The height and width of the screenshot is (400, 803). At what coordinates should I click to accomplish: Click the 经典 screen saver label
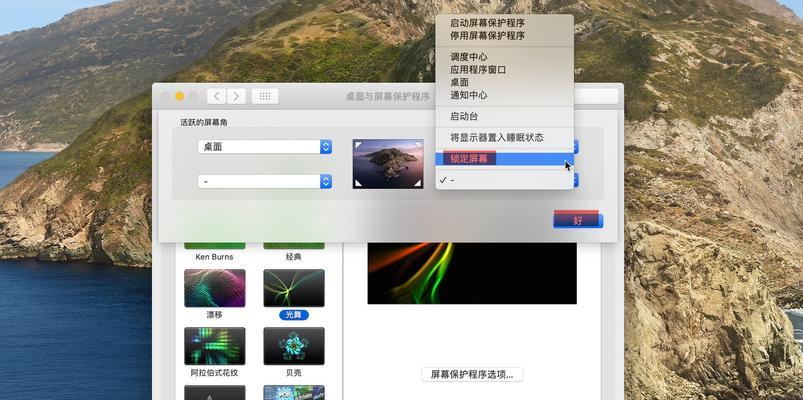(x=293, y=257)
